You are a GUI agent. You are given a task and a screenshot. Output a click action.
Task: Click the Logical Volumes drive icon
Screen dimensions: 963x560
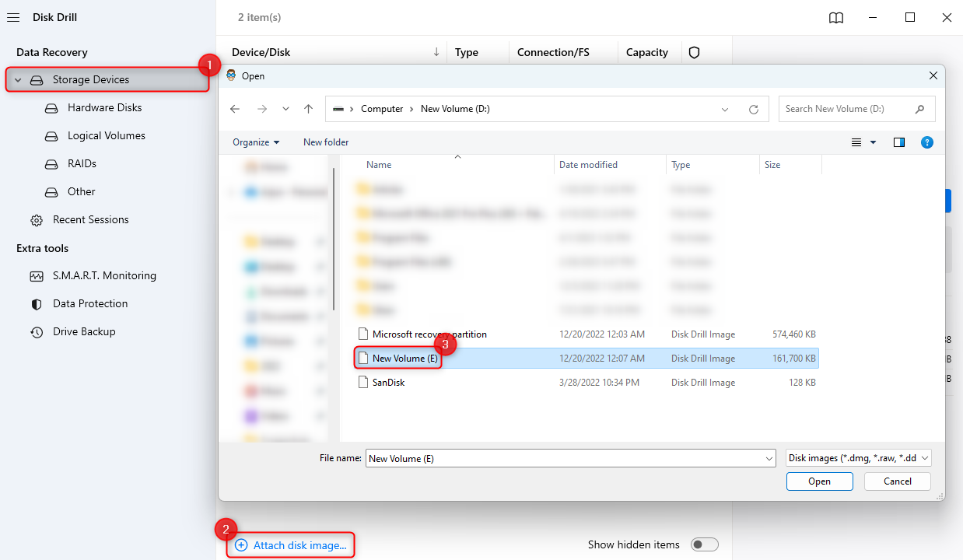[x=51, y=136]
